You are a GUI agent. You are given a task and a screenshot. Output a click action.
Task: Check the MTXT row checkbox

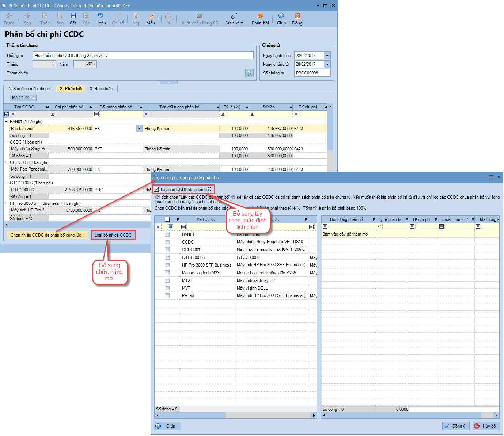167,280
